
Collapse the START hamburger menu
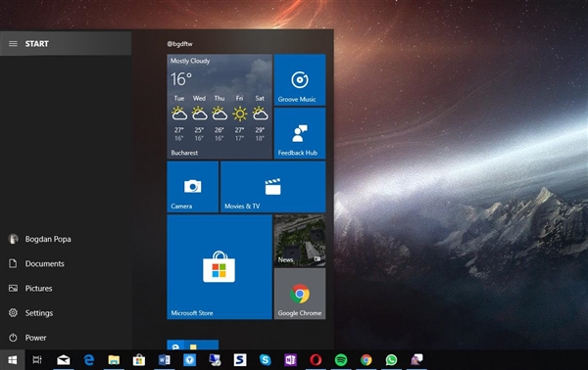(x=13, y=44)
